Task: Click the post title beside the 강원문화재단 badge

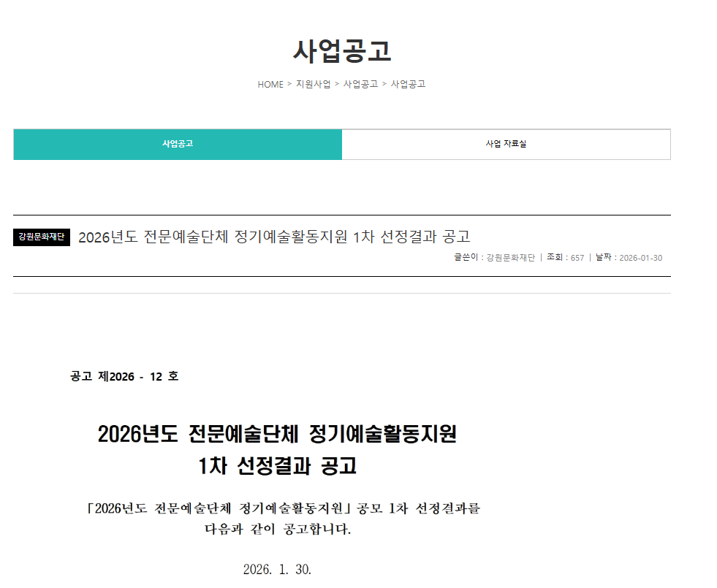Action: pyautogui.click(x=273, y=237)
